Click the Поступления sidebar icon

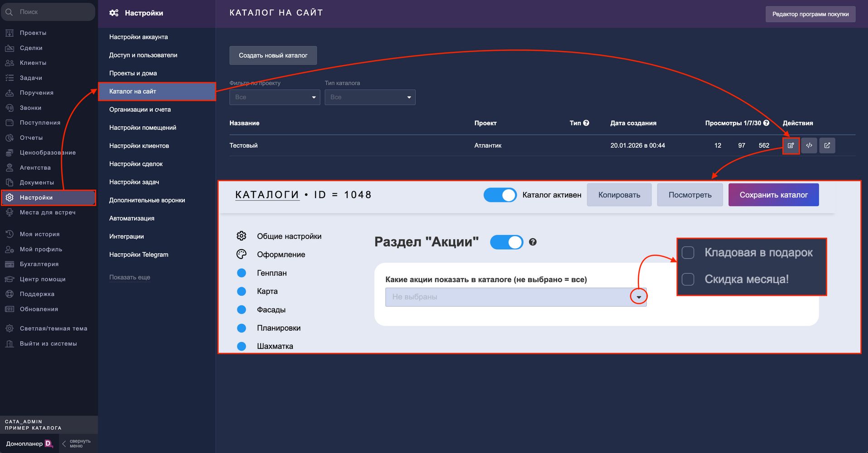[x=10, y=122]
